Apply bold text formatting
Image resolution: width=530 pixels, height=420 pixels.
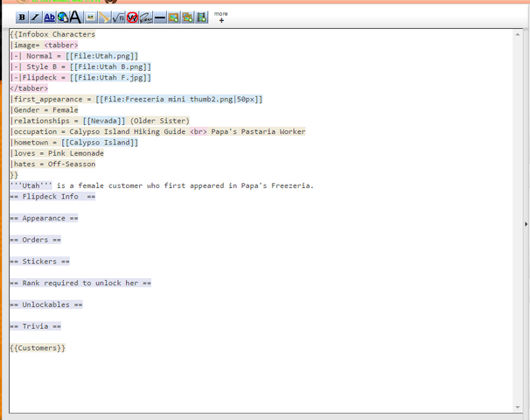(22, 17)
